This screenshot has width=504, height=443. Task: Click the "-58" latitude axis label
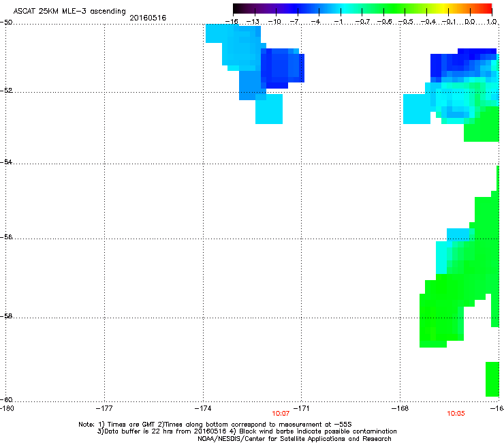tap(6, 316)
